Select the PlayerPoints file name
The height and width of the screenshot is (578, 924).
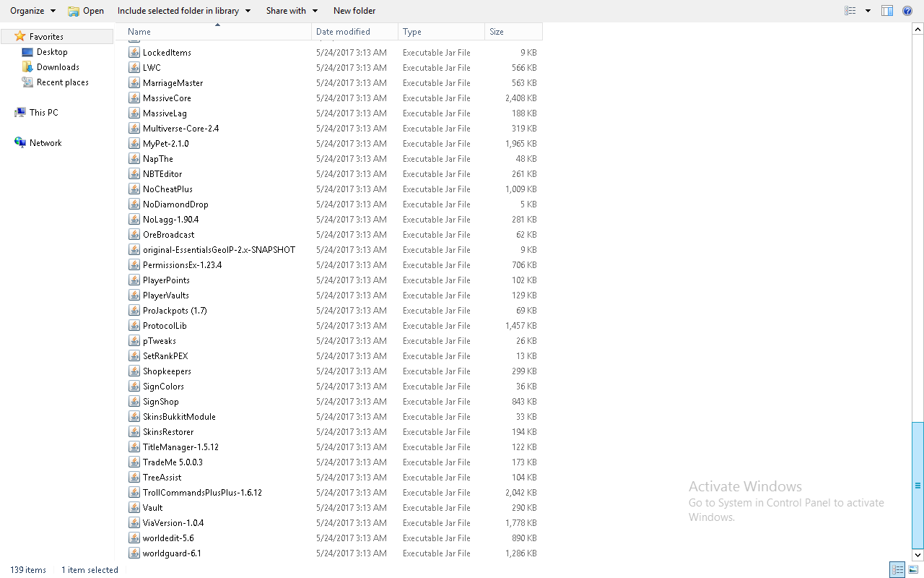tap(166, 280)
